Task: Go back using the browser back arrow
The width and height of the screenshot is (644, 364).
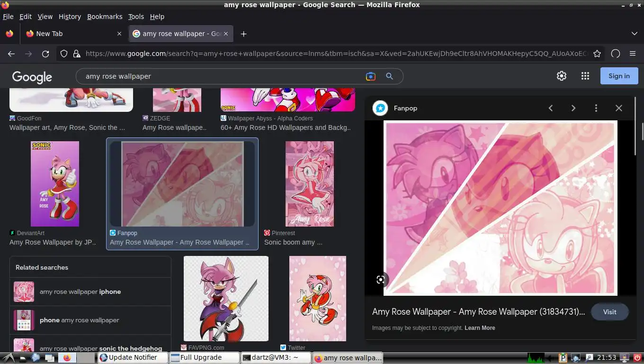Action: pos(11,54)
